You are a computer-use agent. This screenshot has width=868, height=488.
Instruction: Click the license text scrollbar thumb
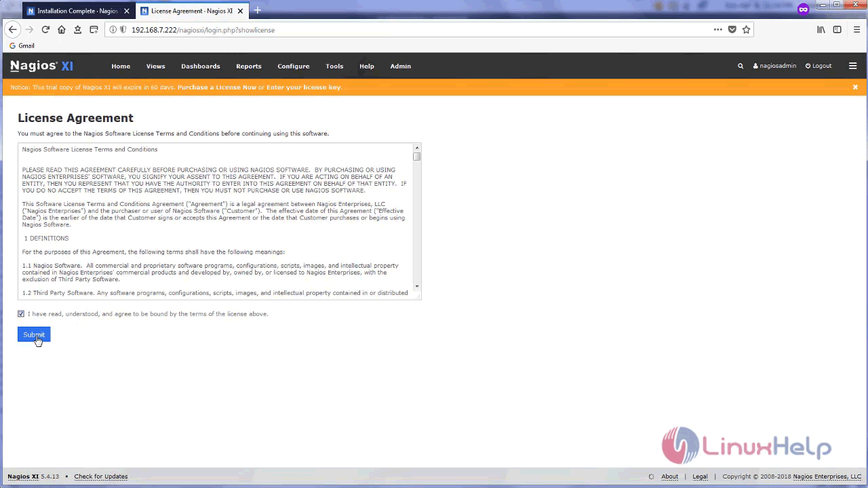tap(417, 157)
